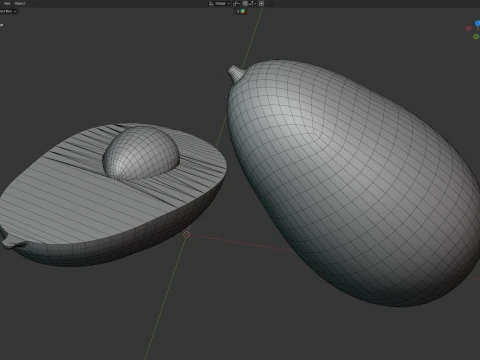The height and width of the screenshot is (360, 480).
Task: Click the red X axis gizmo dot
Action: point(468,29)
